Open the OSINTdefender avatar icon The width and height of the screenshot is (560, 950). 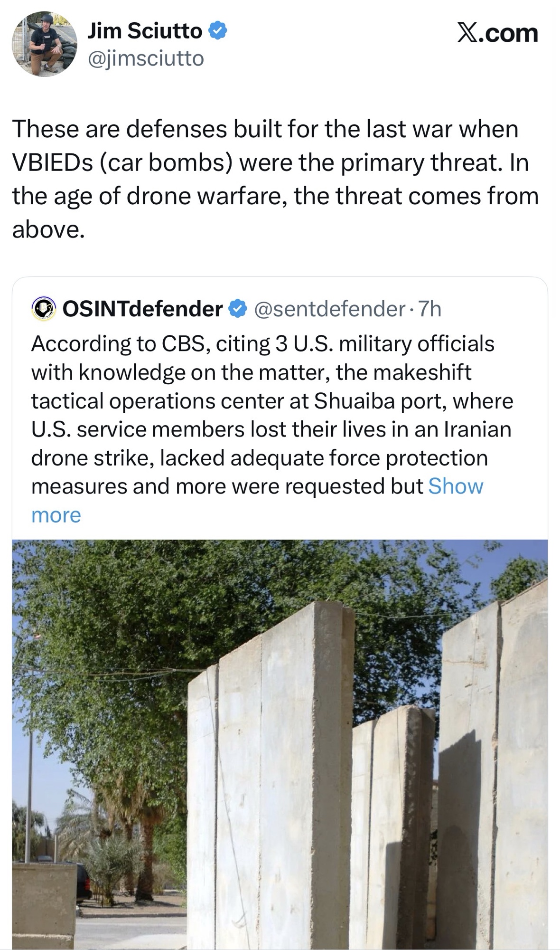[44, 309]
